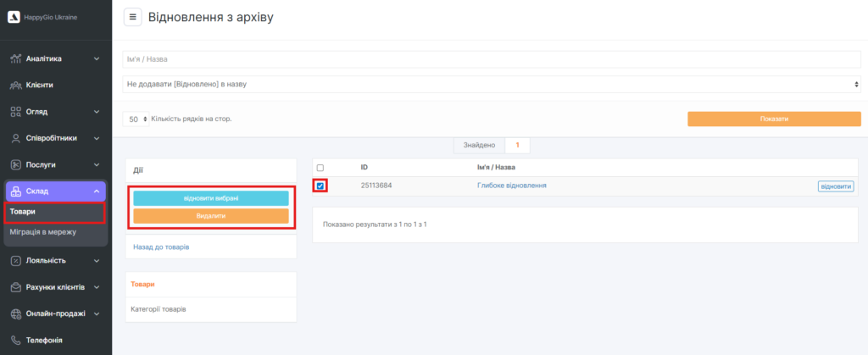This screenshot has height=355, width=868.
Task: Open Категорії товарів in side panel
Action: (x=159, y=308)
